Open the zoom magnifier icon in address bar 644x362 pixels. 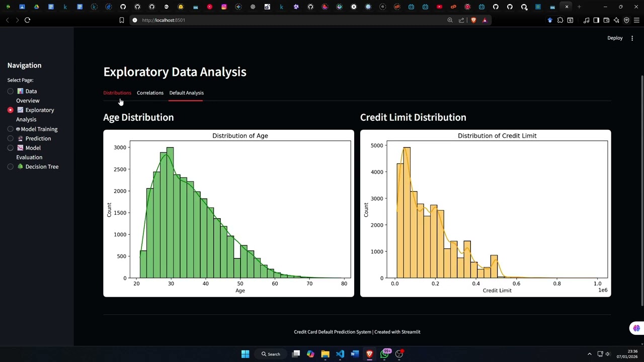click(x=450, y=20)
